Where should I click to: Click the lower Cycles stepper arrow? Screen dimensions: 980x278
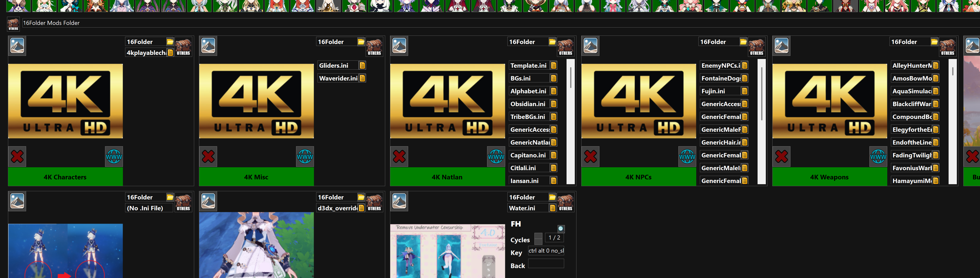538,241
